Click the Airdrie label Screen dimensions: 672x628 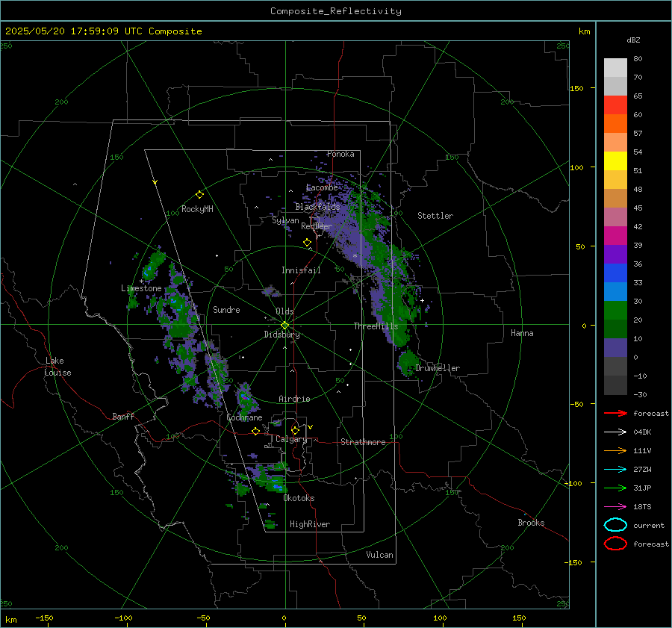point(294,399)
